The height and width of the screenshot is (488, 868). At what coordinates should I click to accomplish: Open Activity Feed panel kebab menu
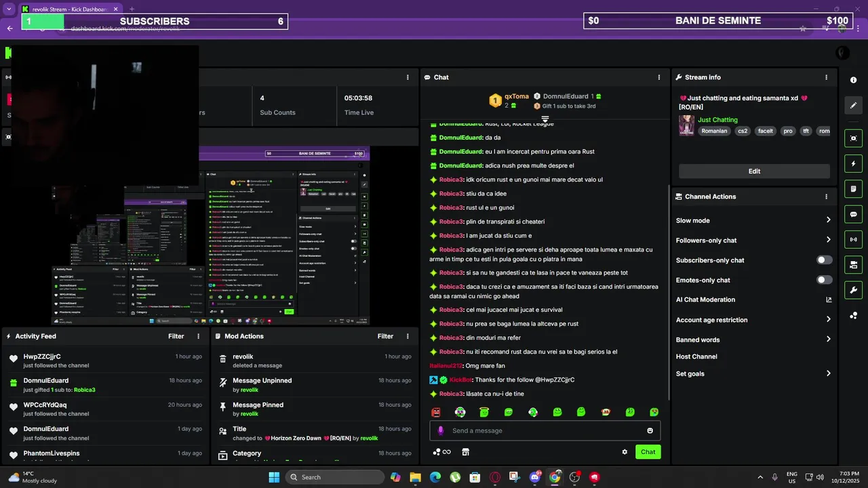coord(198,336)
